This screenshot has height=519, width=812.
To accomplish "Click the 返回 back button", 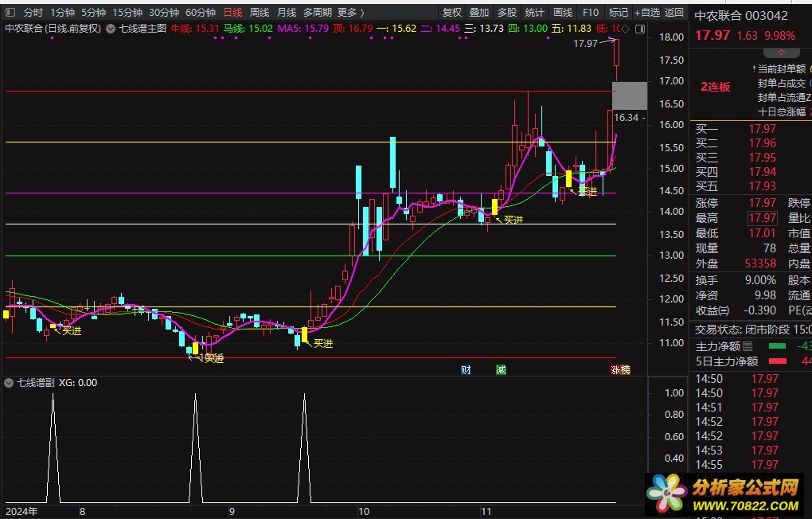I will pyautogui.click(x=674, y=13).
